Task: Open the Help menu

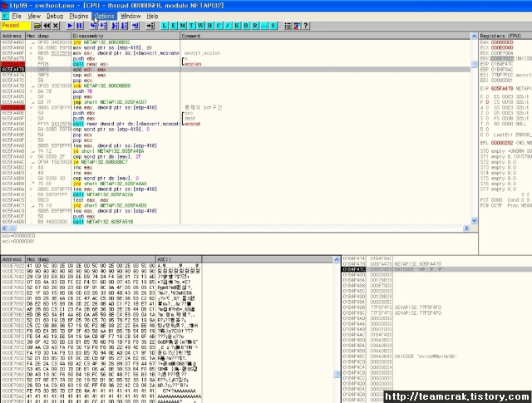Action: [x=152, y=16]
